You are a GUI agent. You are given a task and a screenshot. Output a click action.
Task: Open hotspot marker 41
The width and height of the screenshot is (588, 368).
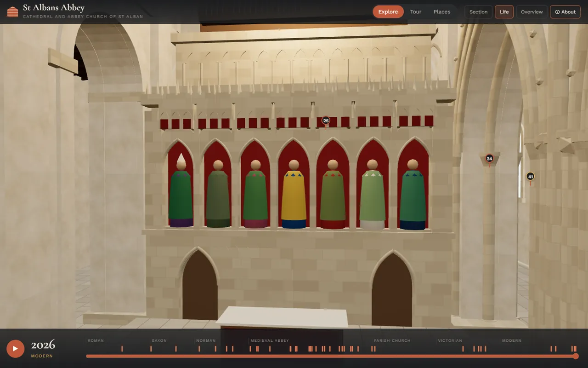[x=530, y=177]
